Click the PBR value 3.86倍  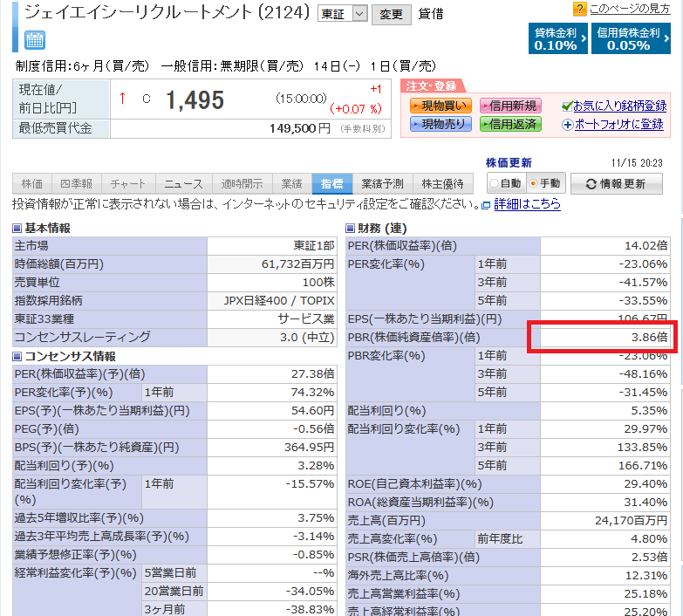point(650,337)
